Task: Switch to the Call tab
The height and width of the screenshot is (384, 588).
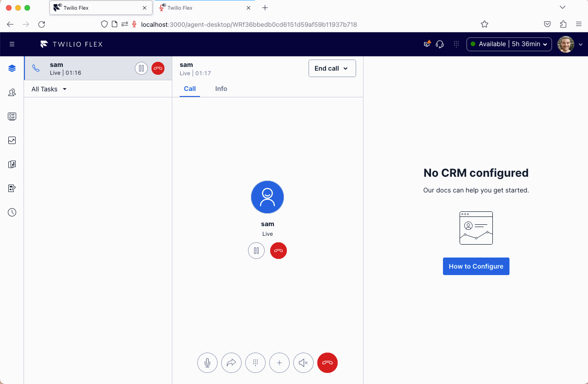Action: click(190, 89)
